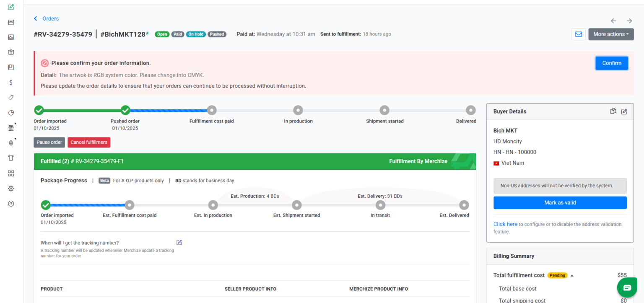Open the Orders sidebar icon
The height and width of the screenshot is (303, 644).
pos(11,22)
